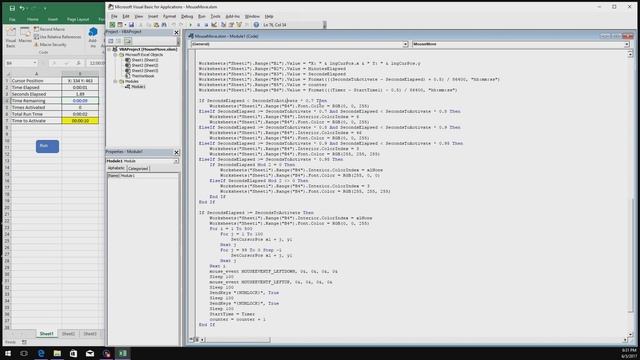Select Module1 in the project tree

[x=138, y=87]
